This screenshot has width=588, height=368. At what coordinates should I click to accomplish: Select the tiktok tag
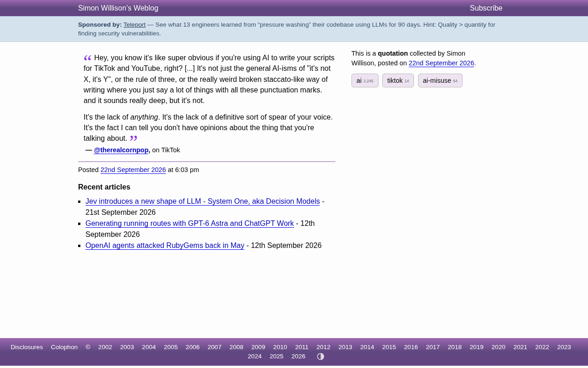coord(398,80)
